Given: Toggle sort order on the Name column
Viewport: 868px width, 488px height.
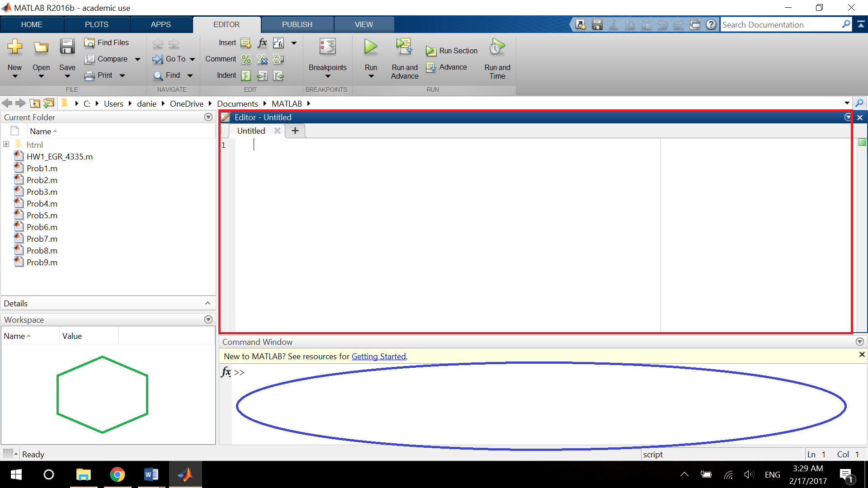Looking at the screenshot, I should tap(40, 131).
